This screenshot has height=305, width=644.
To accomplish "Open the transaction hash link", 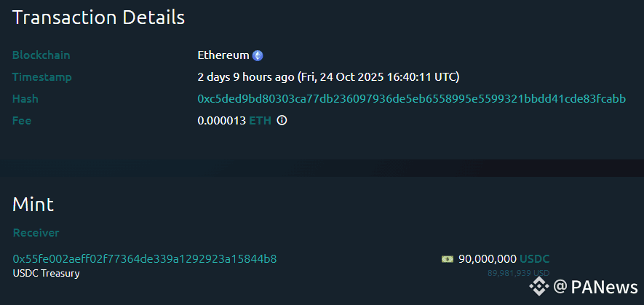I will (411, 99).
